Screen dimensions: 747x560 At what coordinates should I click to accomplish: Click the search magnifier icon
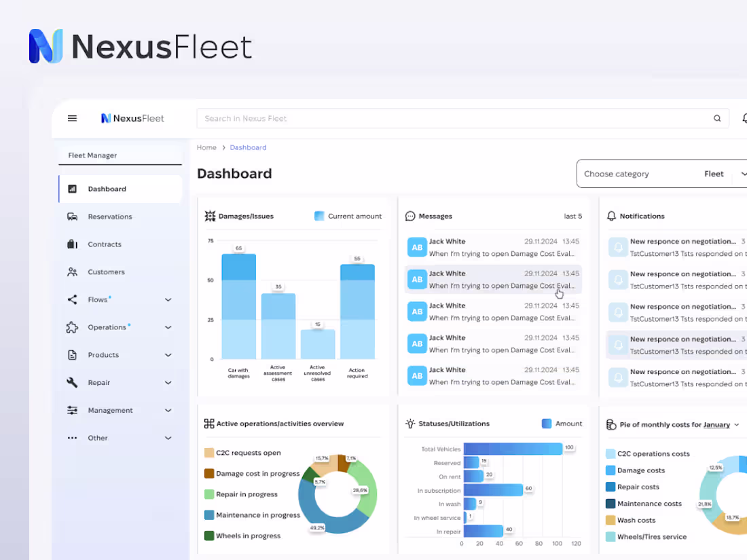(717, 118)
